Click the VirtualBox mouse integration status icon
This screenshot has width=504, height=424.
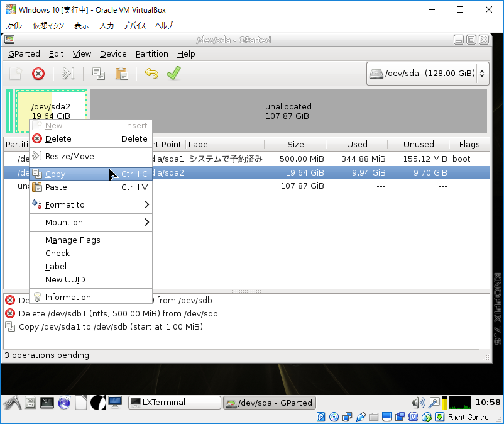(426, 417)
